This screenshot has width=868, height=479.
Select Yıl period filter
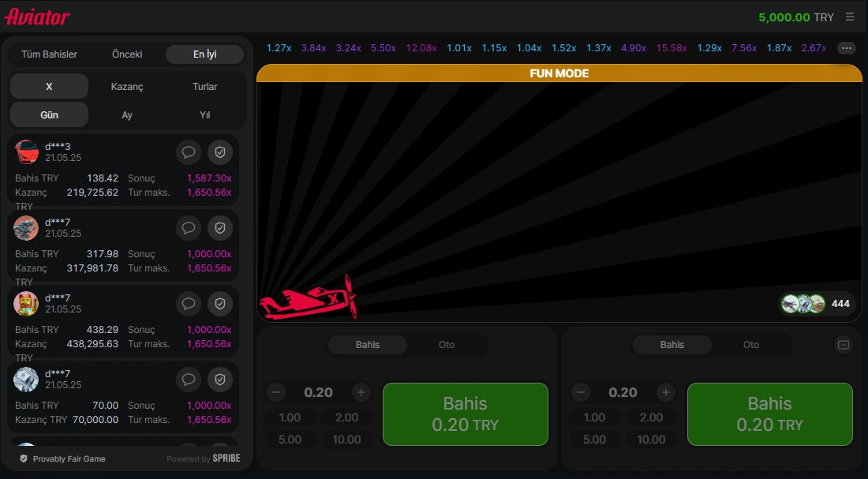click(x=205, y=114)
